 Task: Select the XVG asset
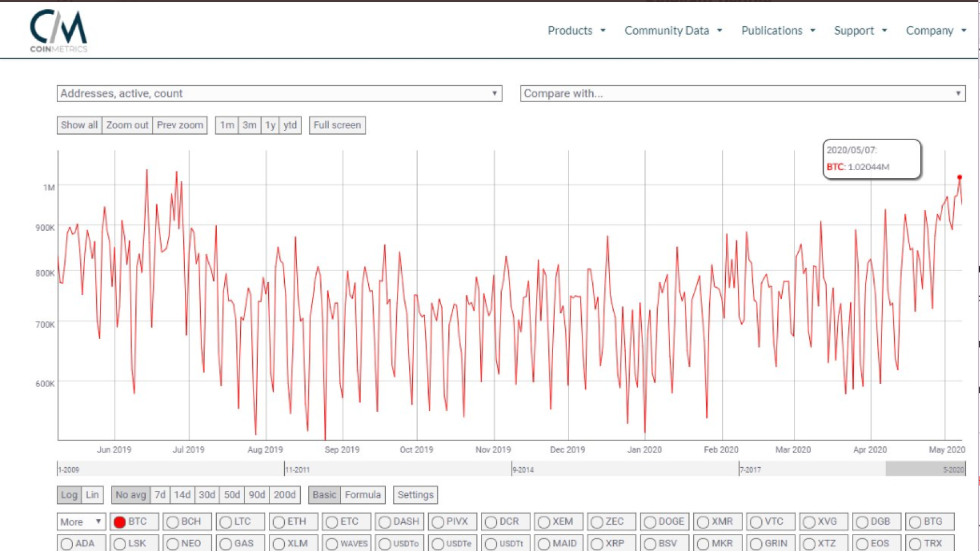tap(824, 522)
